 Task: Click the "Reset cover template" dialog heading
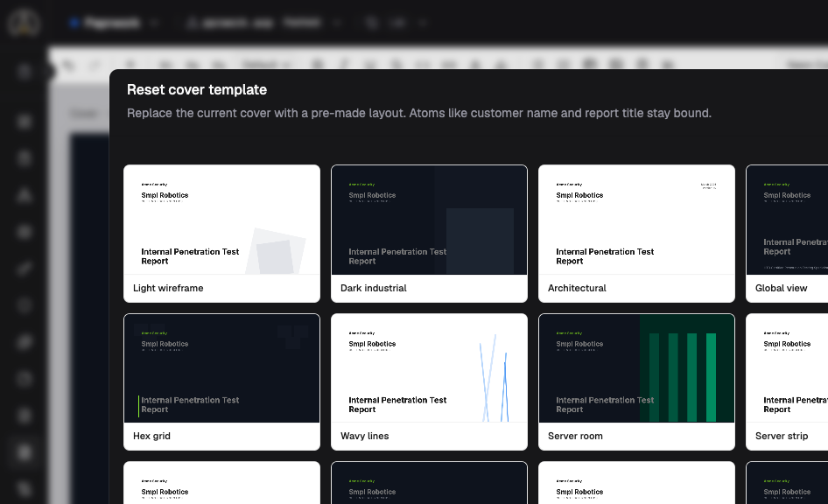(x=197, y=90)
